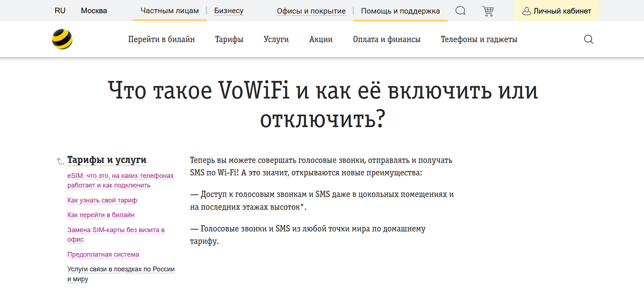Open the Тарифы menu item
This screenshot has width=644, height=290.
tap(229, 40)
